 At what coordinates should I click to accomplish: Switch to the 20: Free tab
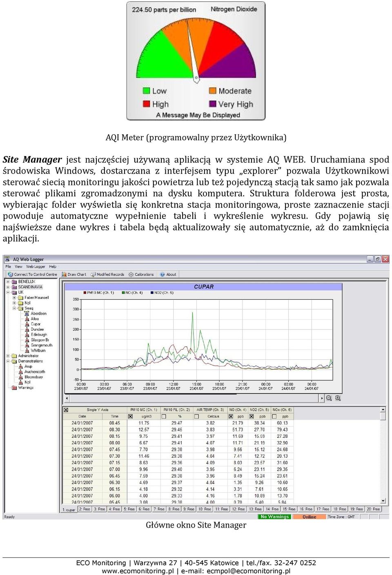[374, 509]
